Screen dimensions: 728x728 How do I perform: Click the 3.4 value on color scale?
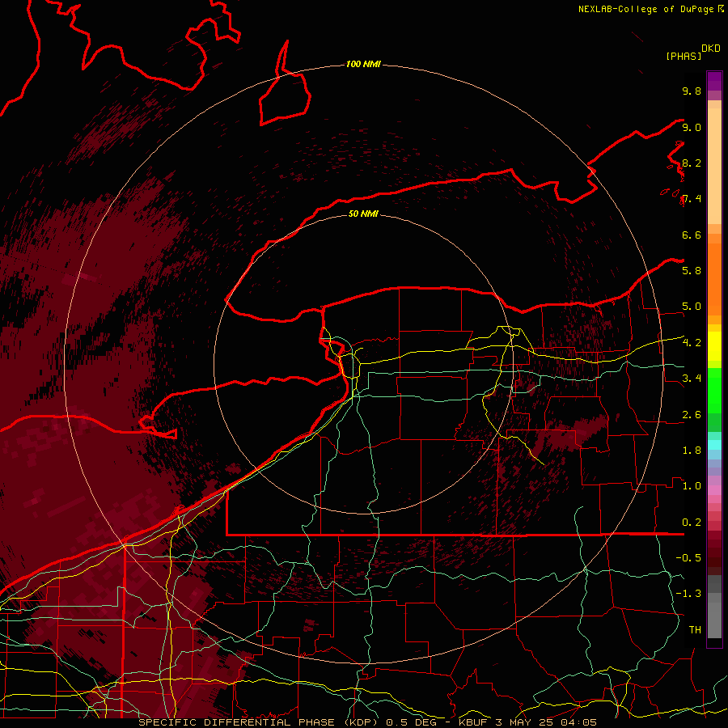point(692,379)
